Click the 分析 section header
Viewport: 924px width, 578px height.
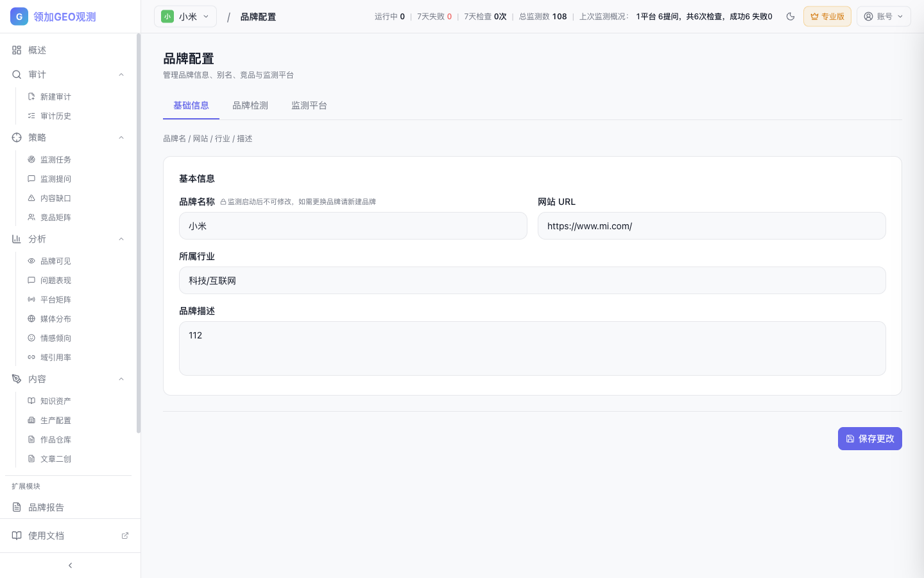coord(67,239)
